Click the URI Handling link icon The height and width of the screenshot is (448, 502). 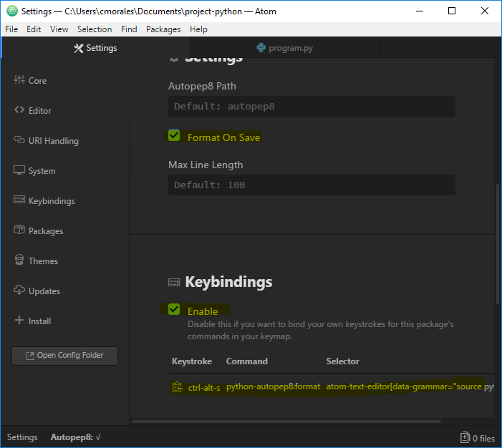tap(19, 140)
